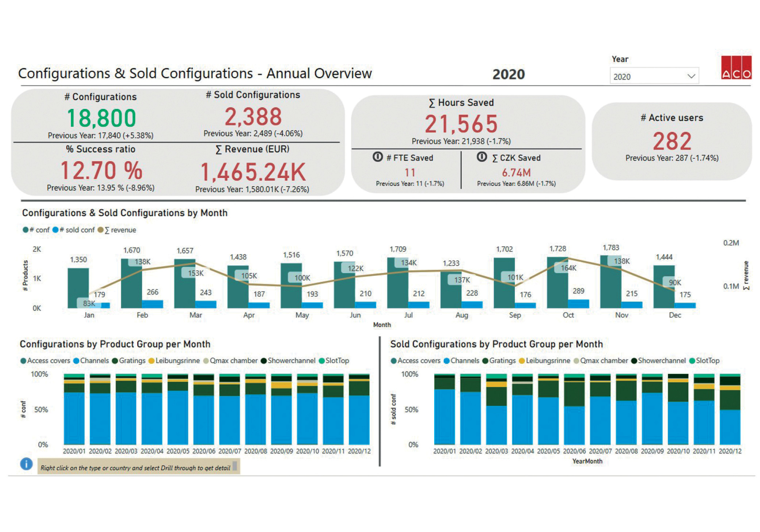This screenshot has width=760, height=532.
Task: Click Channels legend in Configurations by Product Group
Action: tap(91, 361)
